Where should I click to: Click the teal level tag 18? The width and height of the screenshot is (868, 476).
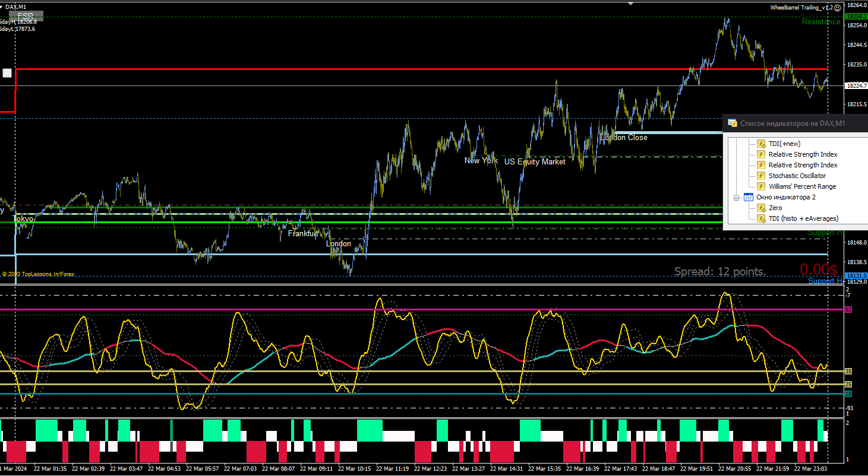[848, 394]
